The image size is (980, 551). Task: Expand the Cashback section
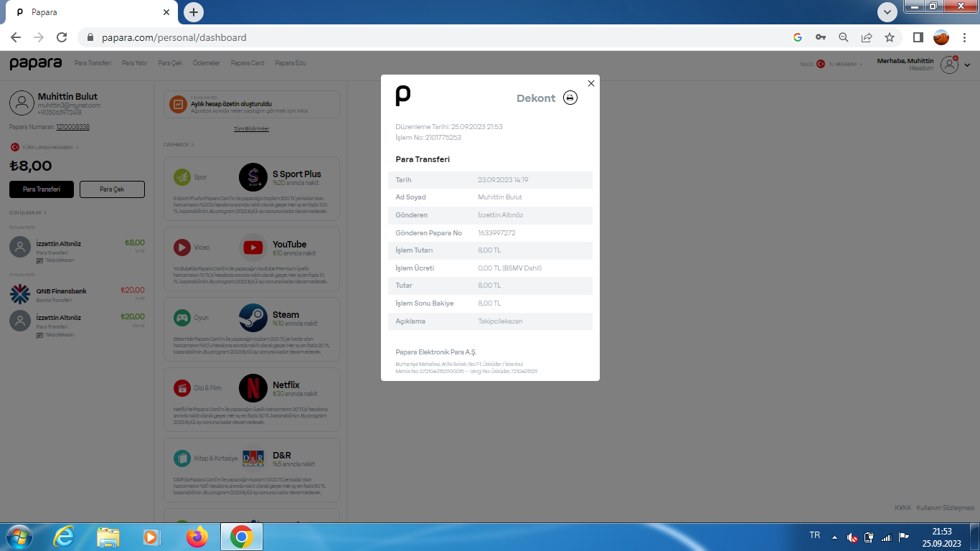(x=178, y=144)
